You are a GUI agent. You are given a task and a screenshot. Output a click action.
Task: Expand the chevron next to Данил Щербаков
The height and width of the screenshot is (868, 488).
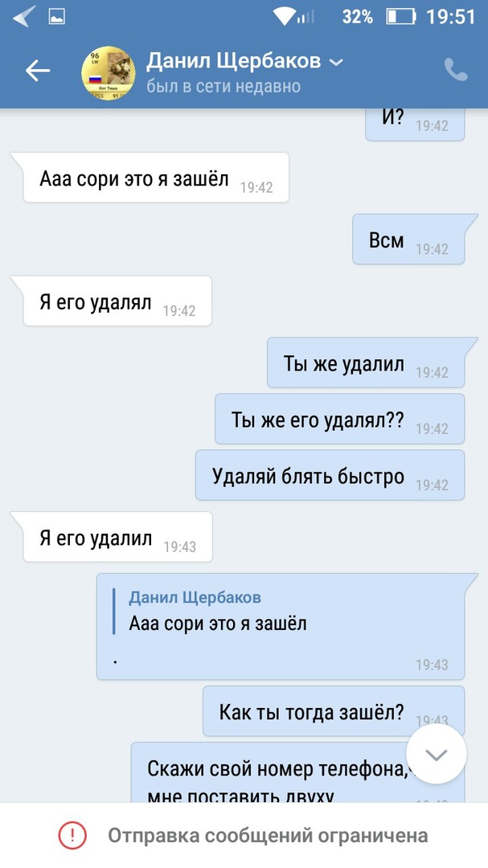[336, 62]
